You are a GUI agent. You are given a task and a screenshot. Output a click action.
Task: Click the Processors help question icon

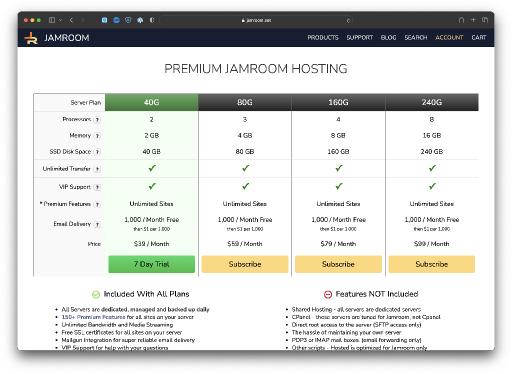coord(97,120)
